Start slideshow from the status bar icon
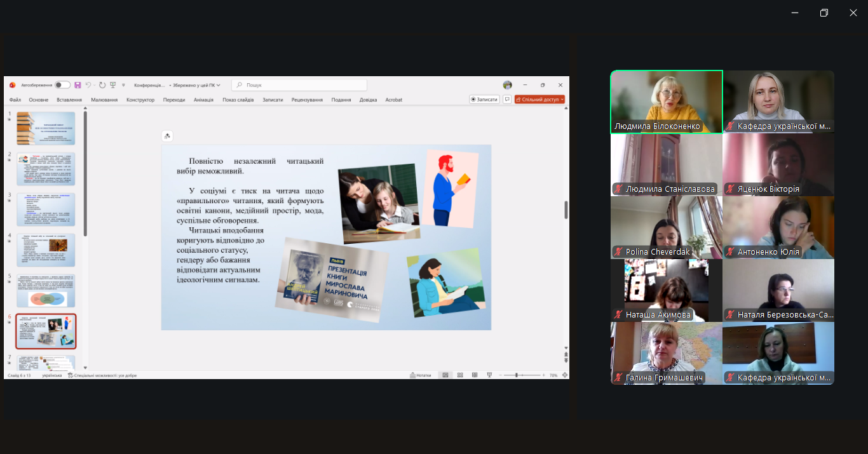868x454 pixels. [489, 375]
